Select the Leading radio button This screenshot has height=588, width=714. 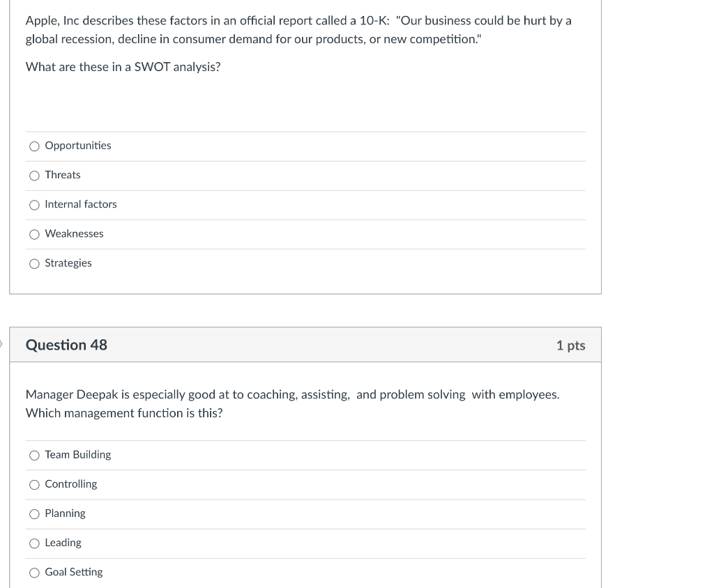[34, 543]
